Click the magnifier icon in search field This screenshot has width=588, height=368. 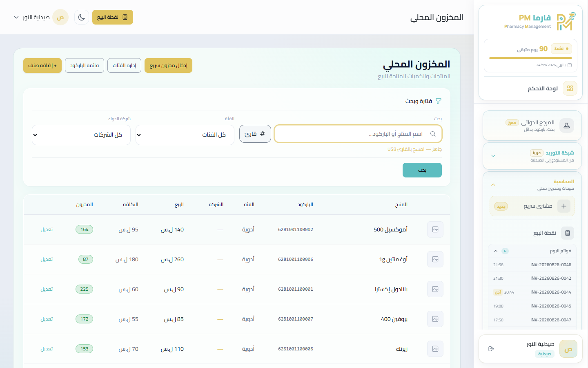[x=433, y=134]
